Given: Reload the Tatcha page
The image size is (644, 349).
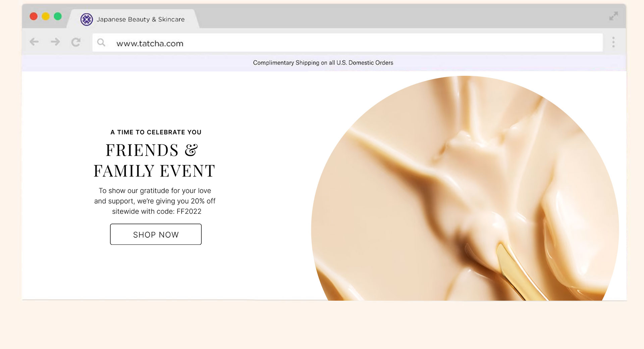Looking at the screenshot, I should (x=76, y=42).
